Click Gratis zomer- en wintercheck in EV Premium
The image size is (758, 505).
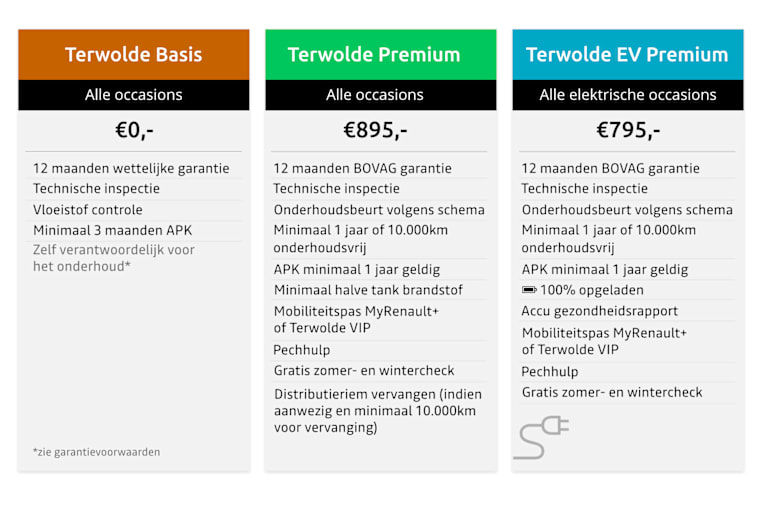pyautogui.click(x=612, y=392)
